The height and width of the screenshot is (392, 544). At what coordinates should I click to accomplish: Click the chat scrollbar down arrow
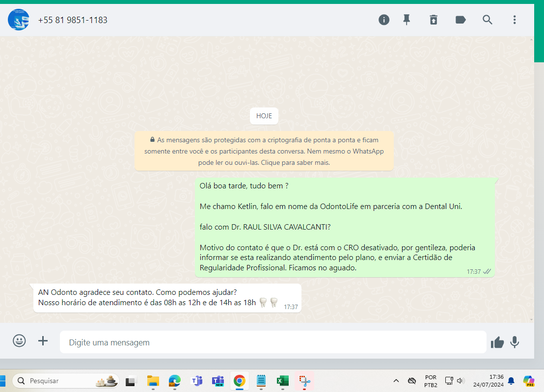(x=532, y=319)
